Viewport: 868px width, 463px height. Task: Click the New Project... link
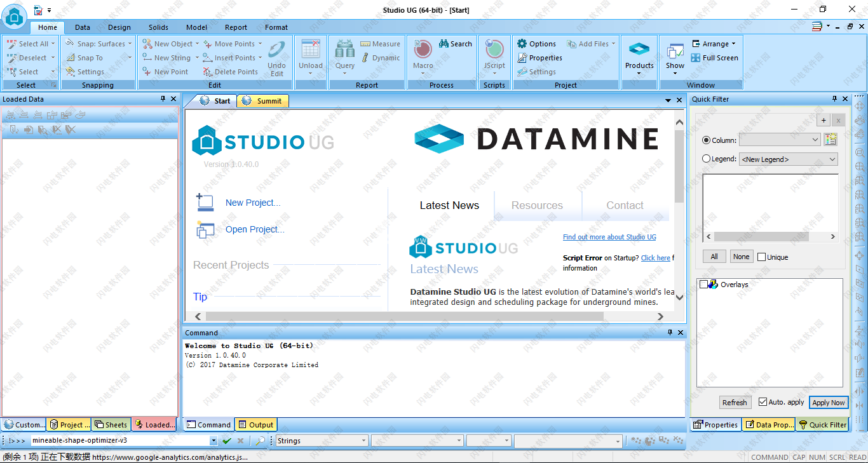(253, 203)
